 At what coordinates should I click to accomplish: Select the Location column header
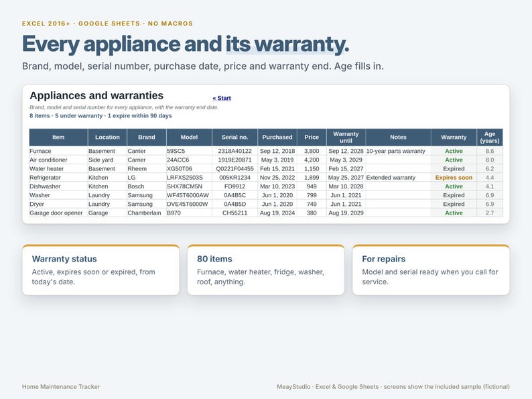point(107,137)
